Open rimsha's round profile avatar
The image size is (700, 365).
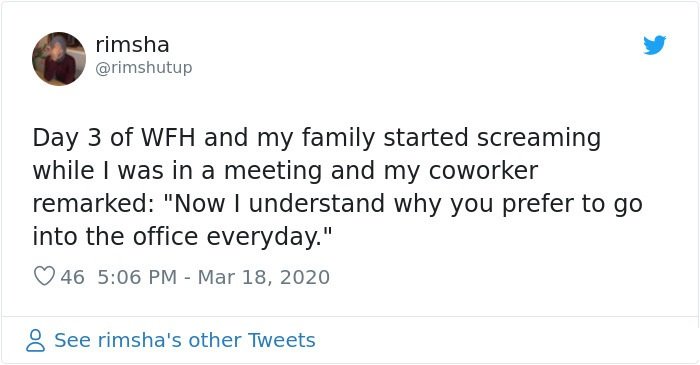(59, 58)
